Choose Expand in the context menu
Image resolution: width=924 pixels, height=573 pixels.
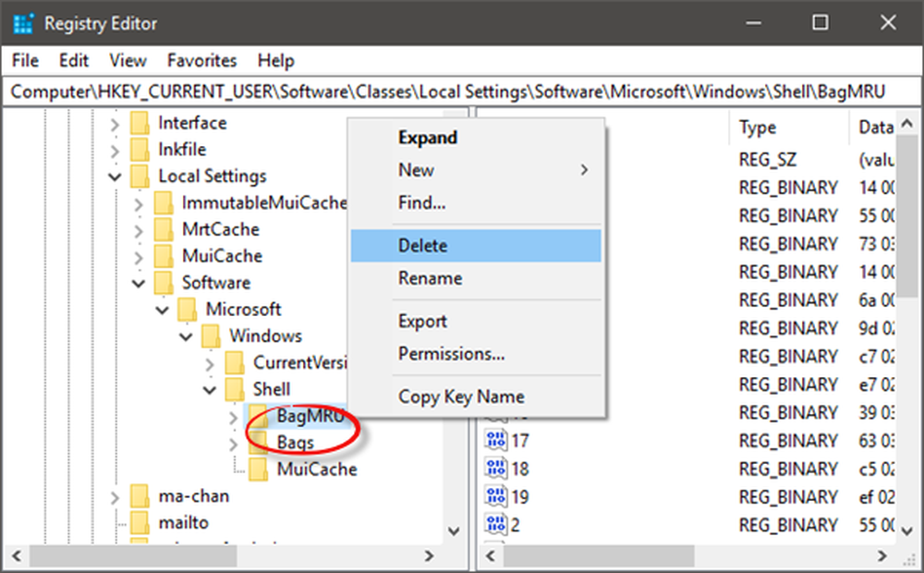(x=476, y=138)
